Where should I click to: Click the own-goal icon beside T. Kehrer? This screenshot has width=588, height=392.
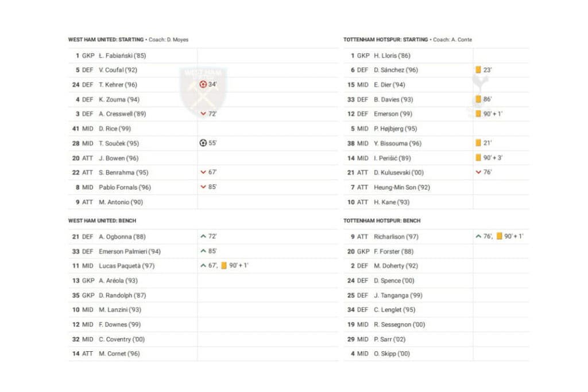(203, 84)
